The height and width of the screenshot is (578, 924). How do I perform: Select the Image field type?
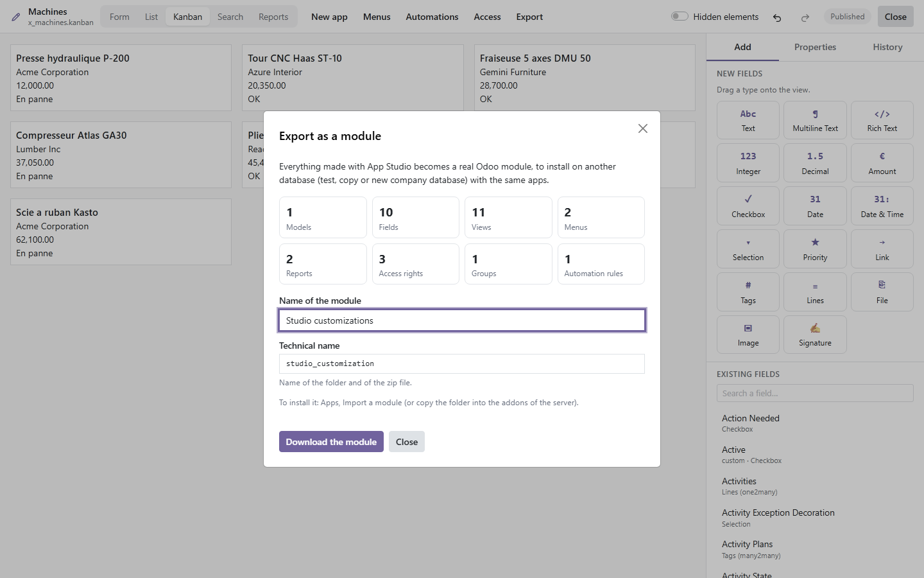tap(748, 335)
